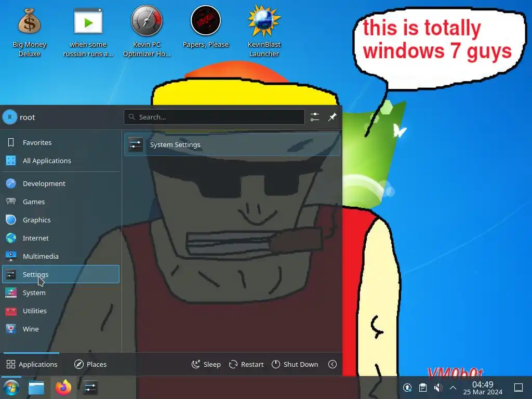Viewport: 532px width, 399px height.
Task: Click the System category icon
Action: [11, 292]
